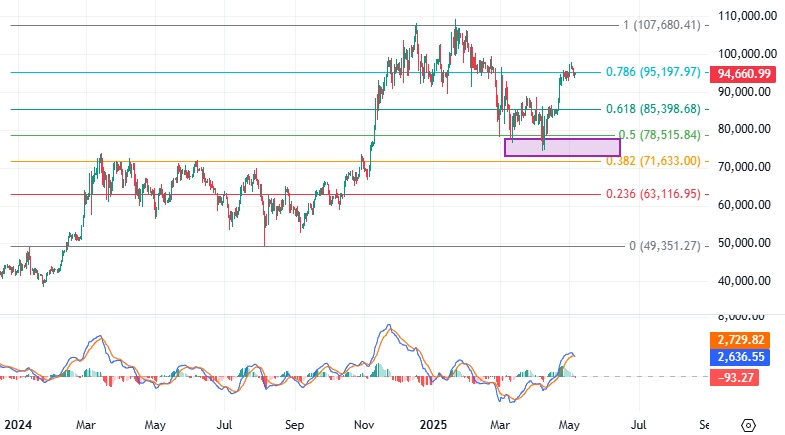Click the 100,000.00 price scale label
The image size is (785, 435).
pyautogui.click(x=747, y=54)
